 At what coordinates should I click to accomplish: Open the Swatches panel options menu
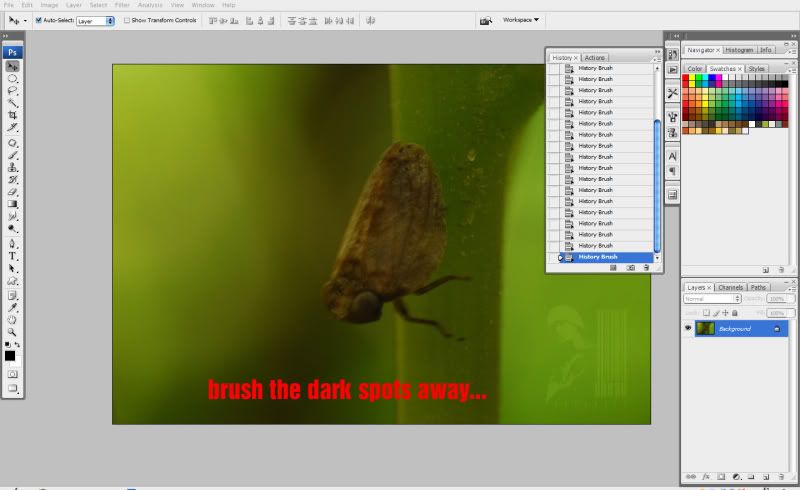[x=792, y=69]
